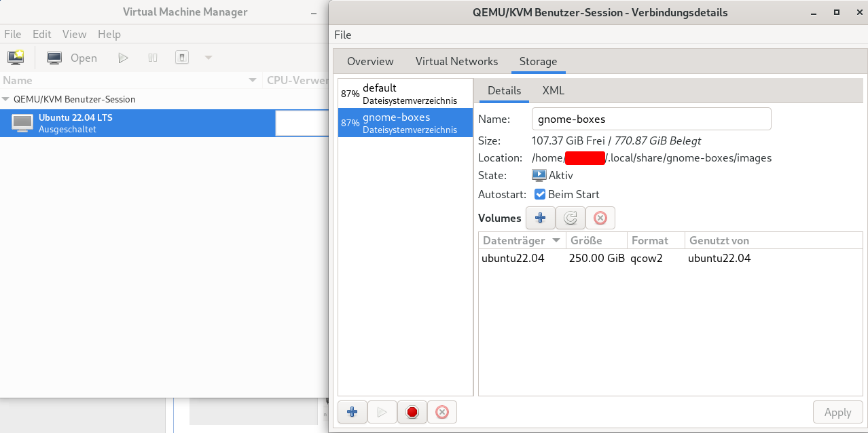
Task: Sort by the Größe column header
Action: pyautogui.click(x=597, y=240)
